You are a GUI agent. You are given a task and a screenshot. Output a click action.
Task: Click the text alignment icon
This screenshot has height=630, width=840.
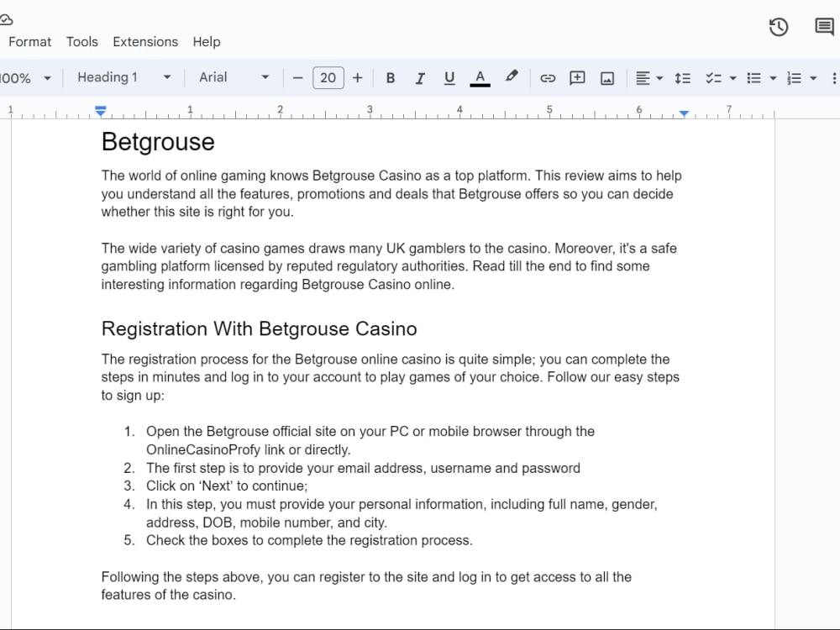pos(643,78)
